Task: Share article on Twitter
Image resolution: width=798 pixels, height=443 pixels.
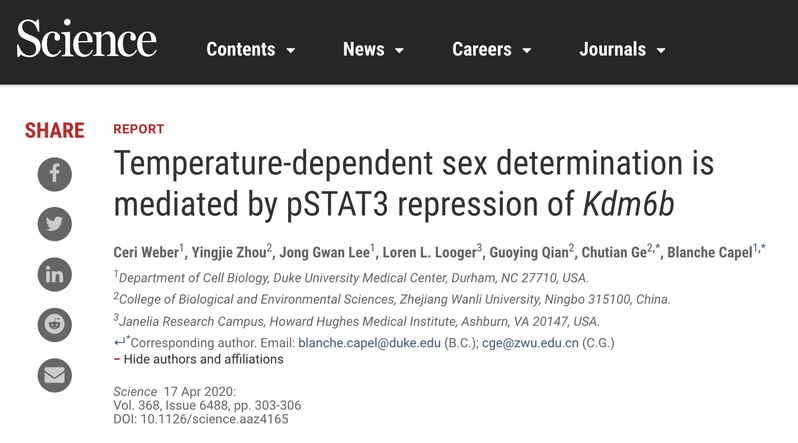Action: (54, 224)
